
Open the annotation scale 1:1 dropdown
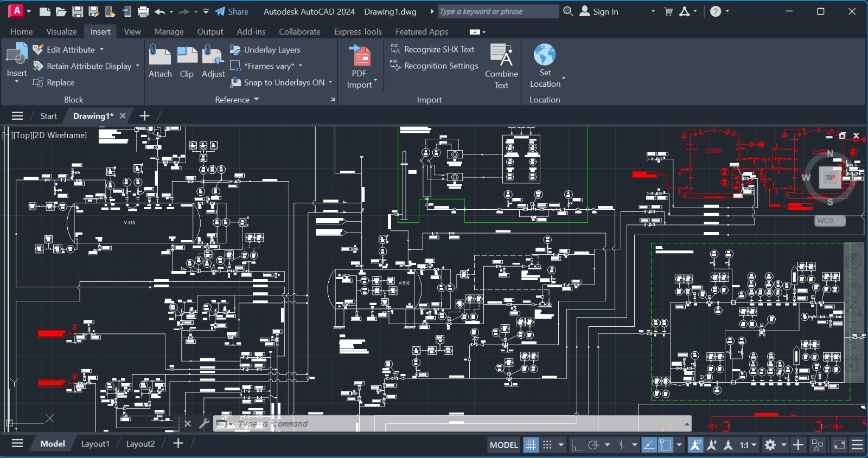click(748, 445)
